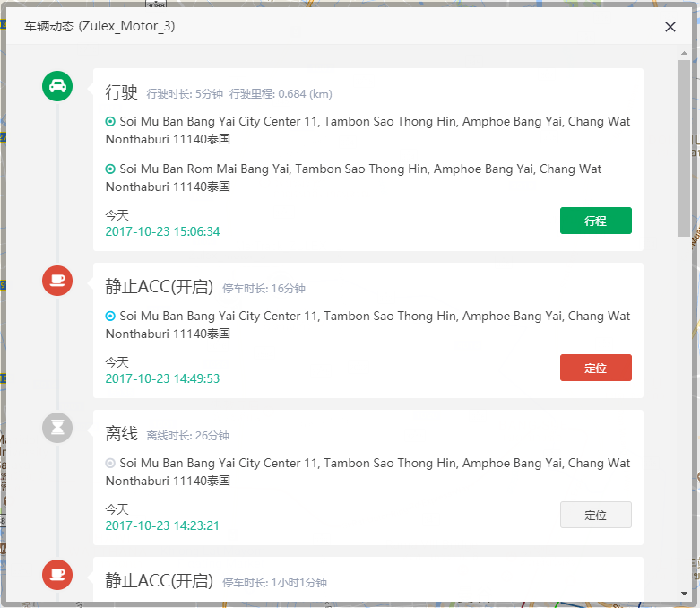This screenshot has height=608, width=700.
Task: Select timestamp 2017-10-23 15:06:34
Action: pyautogui.click(x=162, y=231)
